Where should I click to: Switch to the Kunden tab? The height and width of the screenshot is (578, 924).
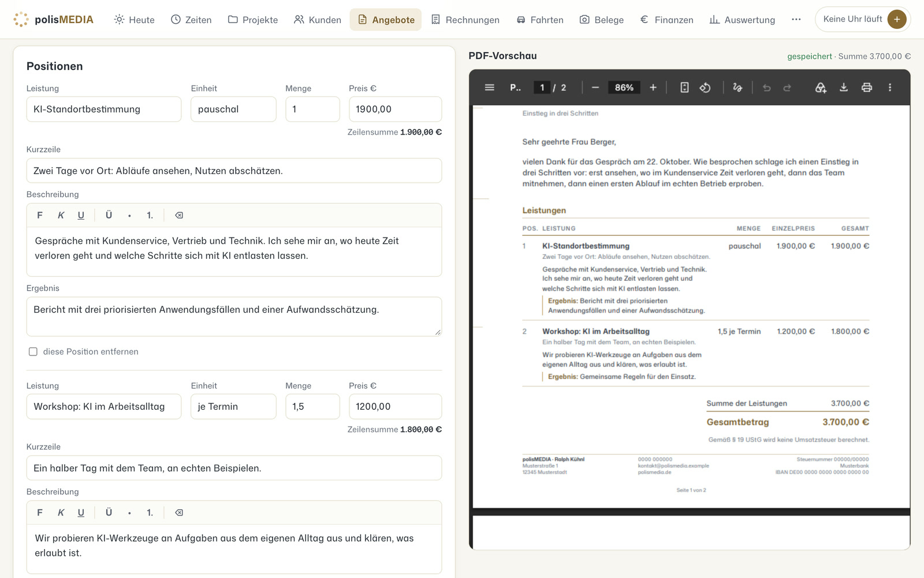click(x=318, y=20)
